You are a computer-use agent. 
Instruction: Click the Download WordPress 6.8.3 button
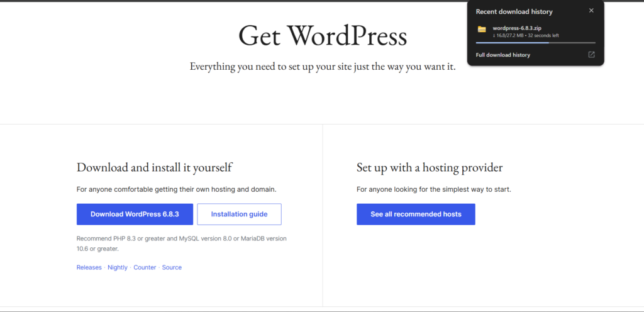click(135, 214)
